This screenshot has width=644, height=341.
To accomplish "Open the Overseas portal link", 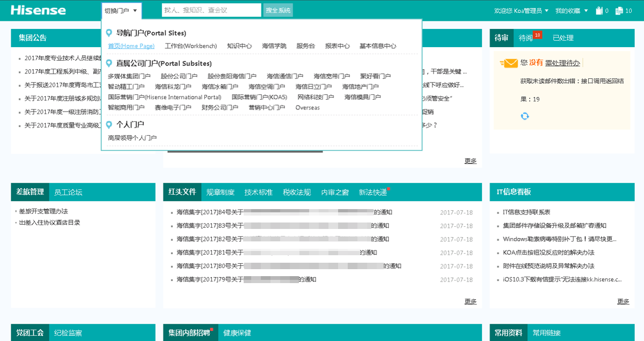I will 308,107.
